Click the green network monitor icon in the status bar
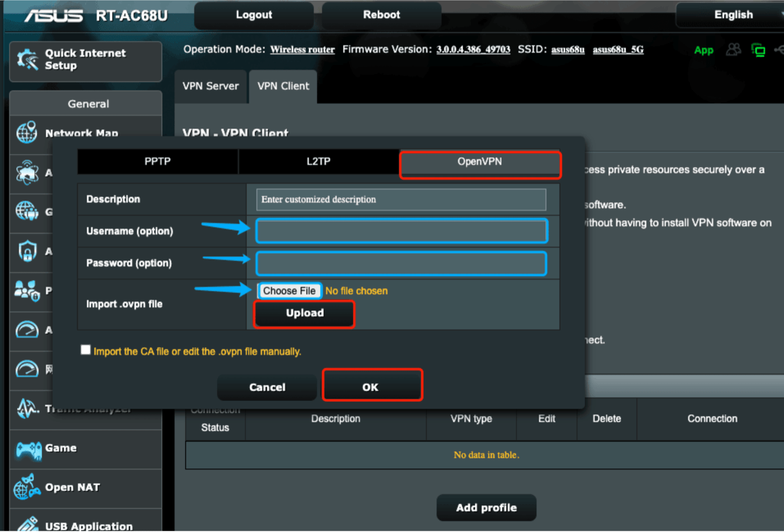The width and height of the screenshot is (784, 532). 758,50
